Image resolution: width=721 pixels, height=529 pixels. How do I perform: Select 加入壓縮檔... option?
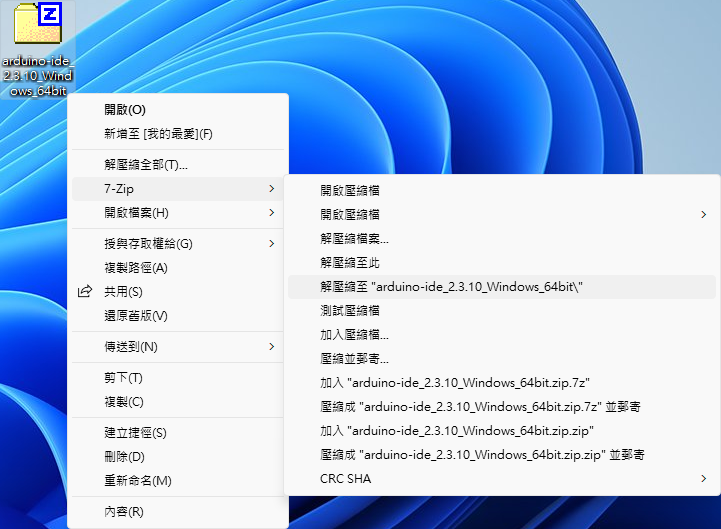(502, 334)
